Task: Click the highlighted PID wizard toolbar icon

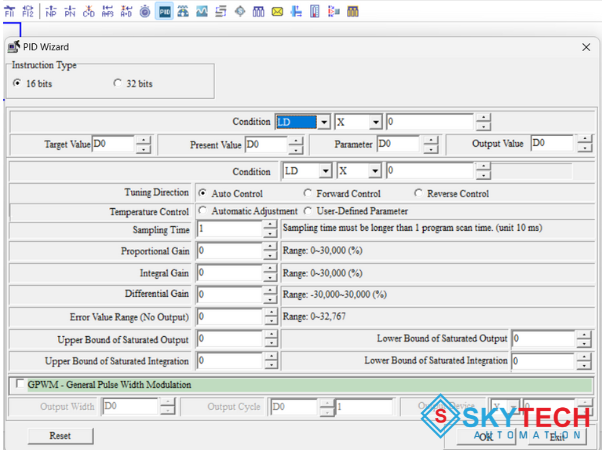Action: click(x=164, y=12)
